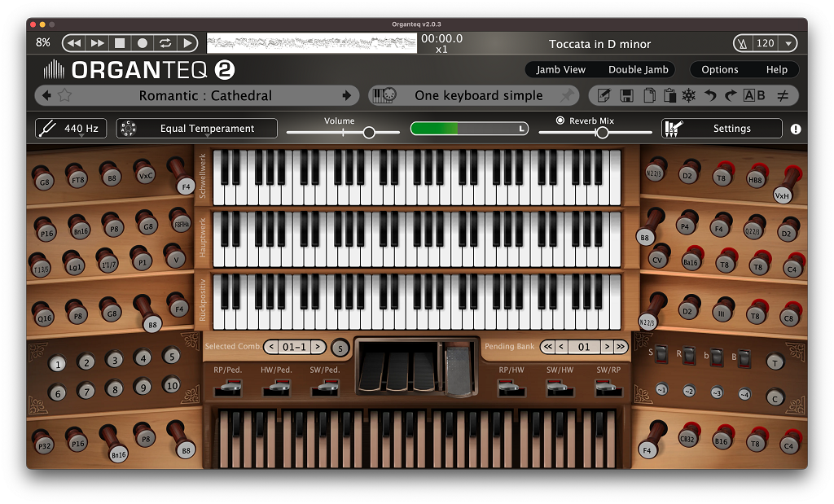Open the Help menu
This screenshot has height=504, width=834.
point(776,70)
